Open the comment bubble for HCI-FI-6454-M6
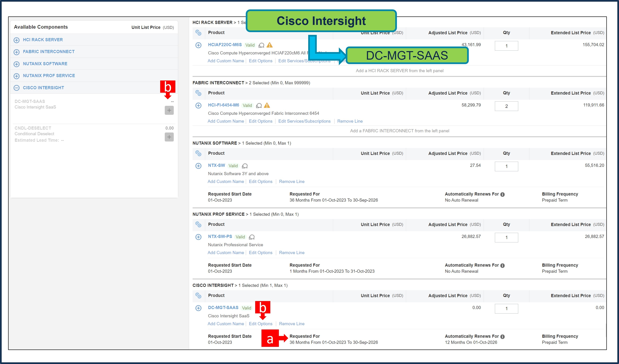Image resolution: width=619 pixels, height=364 pixels. pyautogui.click(x=259, y=106)
